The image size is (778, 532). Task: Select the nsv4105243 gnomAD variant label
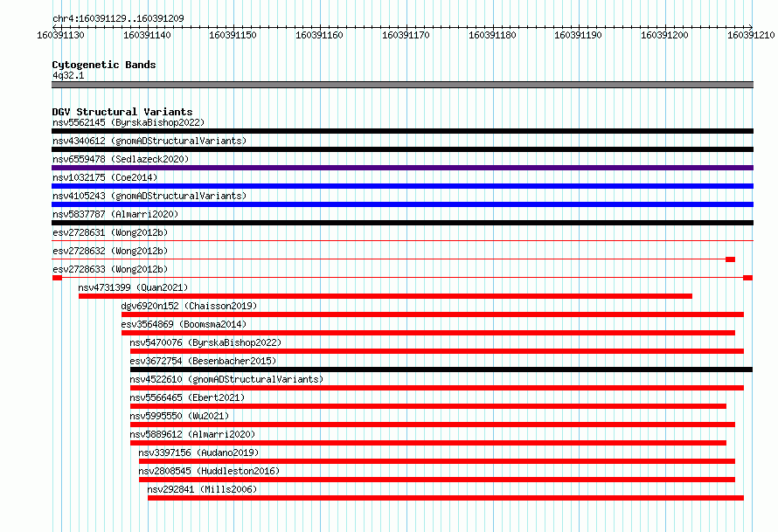click(149, 196)
